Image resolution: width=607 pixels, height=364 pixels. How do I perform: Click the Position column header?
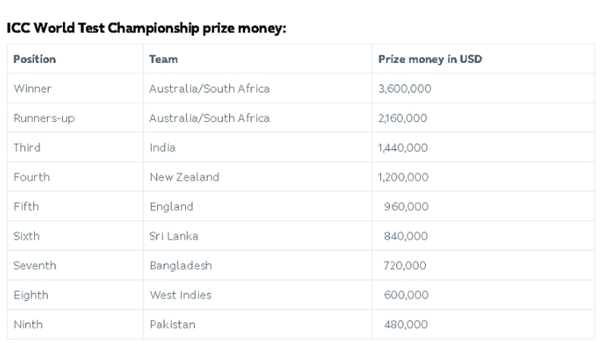coord(35,59)
